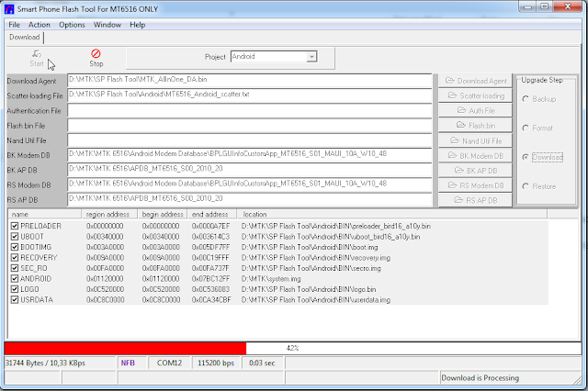The width and height of the screenshot is (588, 391).
Task: Uncheck the BOOTIMG checkbox
Action: point(15,247)
